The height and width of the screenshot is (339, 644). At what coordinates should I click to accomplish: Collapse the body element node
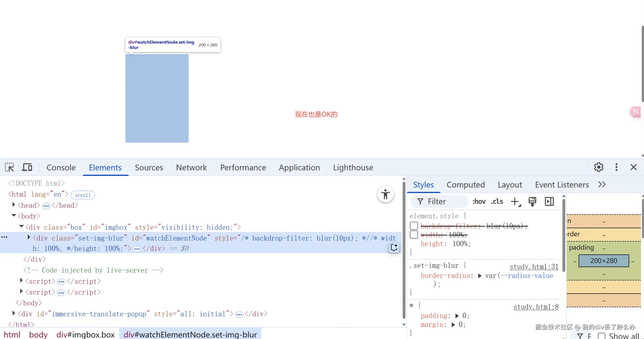coord(14,216)
